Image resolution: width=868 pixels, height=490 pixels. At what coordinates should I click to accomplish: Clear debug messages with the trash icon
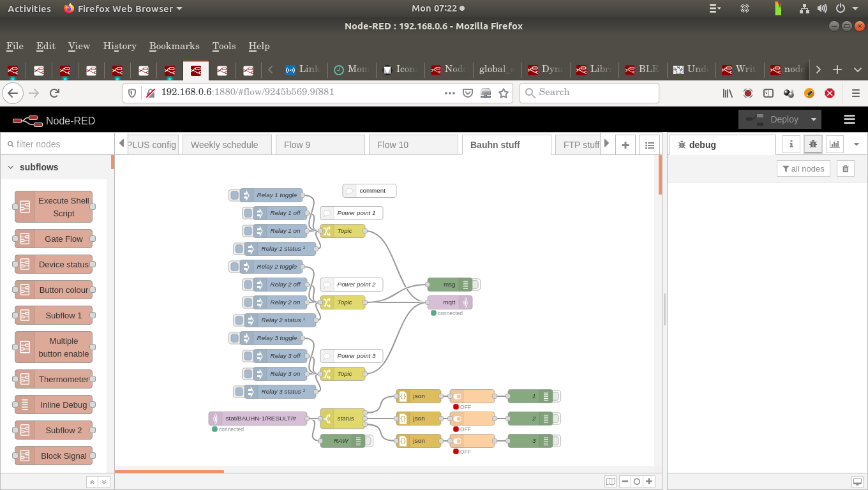pos(845,168)
